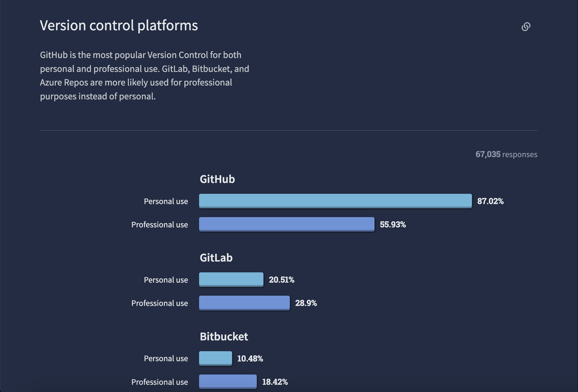Click the 28.9% value label

click(x=306, y=303)
